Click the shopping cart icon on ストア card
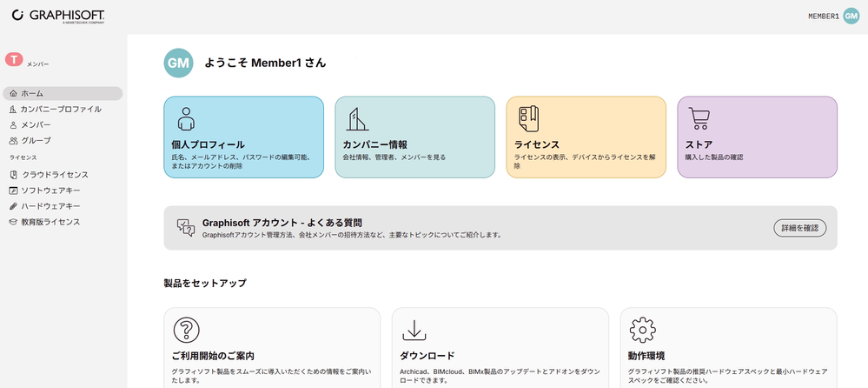 pyautogui.click(x=699, y=118)
